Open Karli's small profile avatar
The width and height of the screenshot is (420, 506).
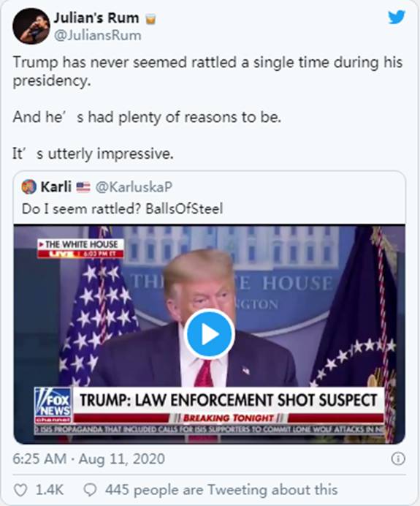[28, 186]
